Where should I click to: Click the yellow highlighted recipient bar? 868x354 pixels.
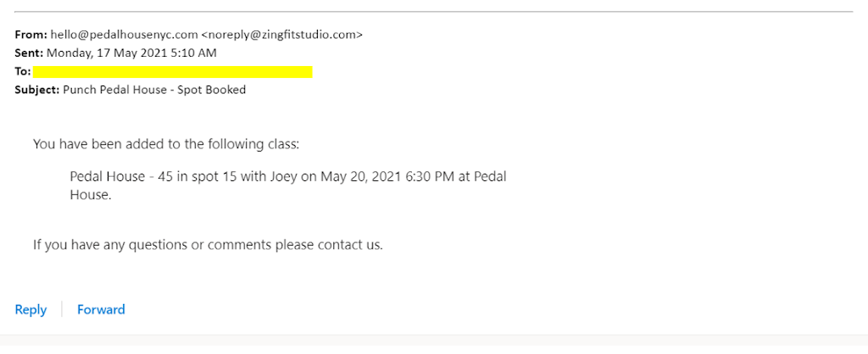coord(172,72)
